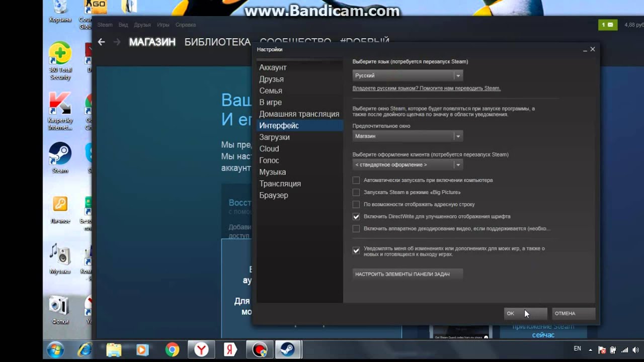Select the Интерфейс settings category
Viewport: 644px width, 362px height.
pos(300,125)
